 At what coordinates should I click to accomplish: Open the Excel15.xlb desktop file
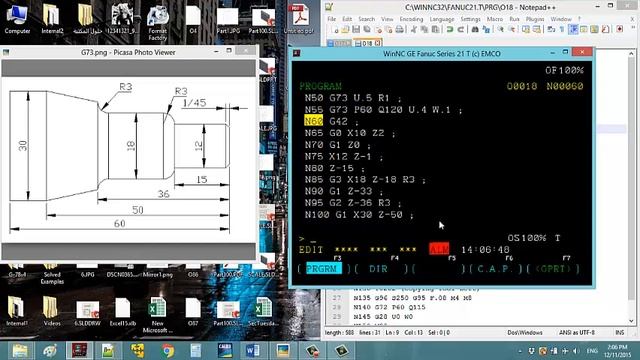(122, 311)
